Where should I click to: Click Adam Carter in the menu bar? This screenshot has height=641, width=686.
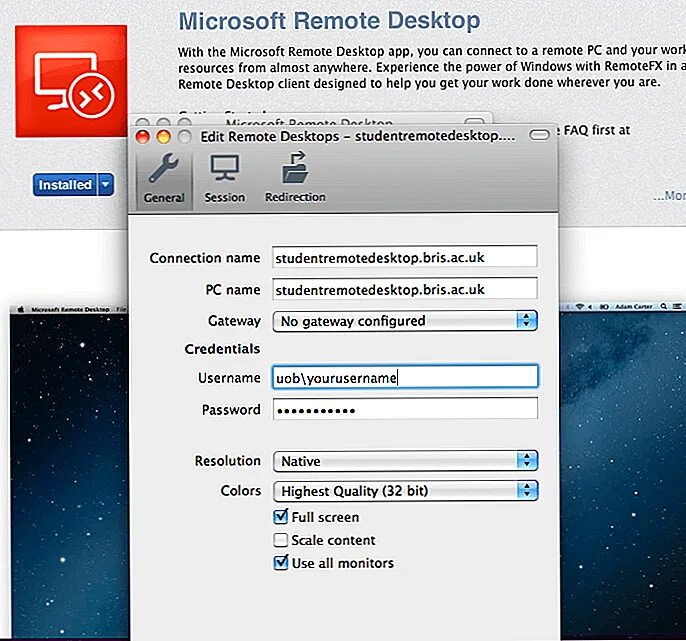tap(634, 307)
